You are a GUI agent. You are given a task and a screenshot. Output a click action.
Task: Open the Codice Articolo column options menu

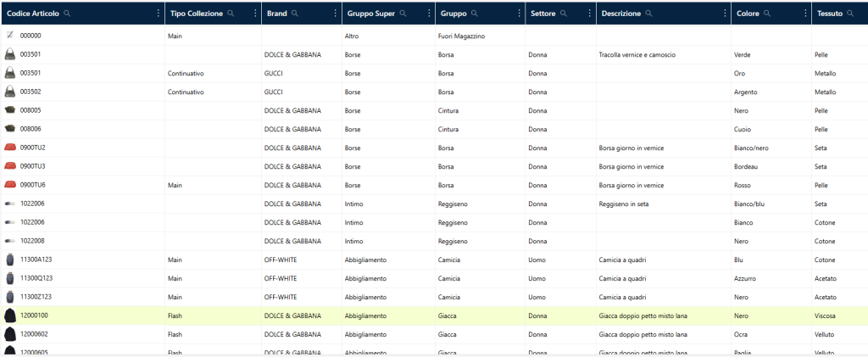[158, 14]
